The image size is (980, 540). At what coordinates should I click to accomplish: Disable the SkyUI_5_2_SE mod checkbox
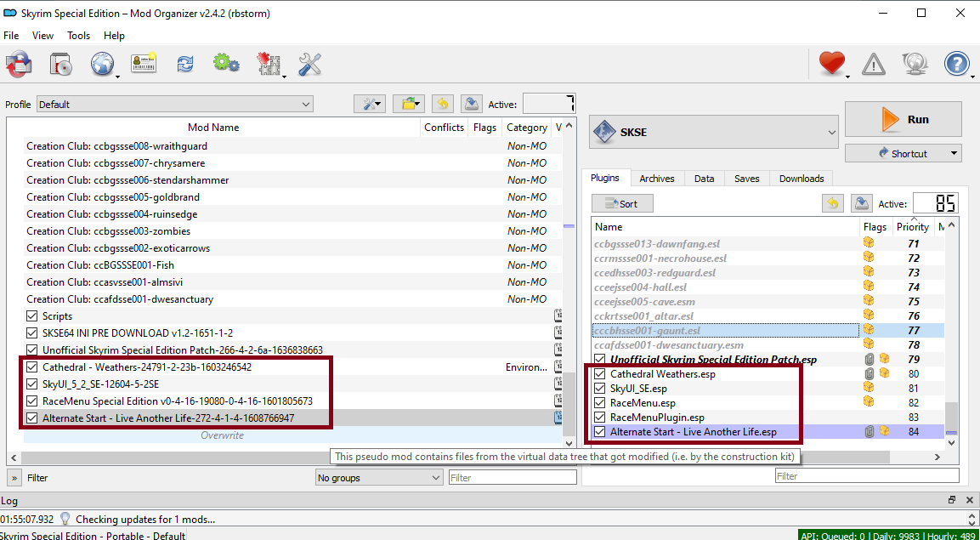point(32,384)
